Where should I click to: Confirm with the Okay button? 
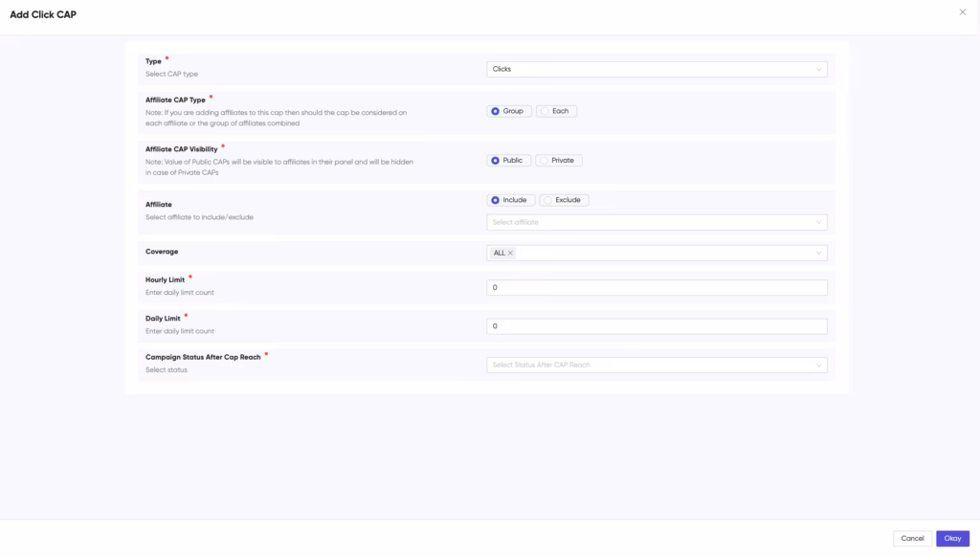point(952,538)
